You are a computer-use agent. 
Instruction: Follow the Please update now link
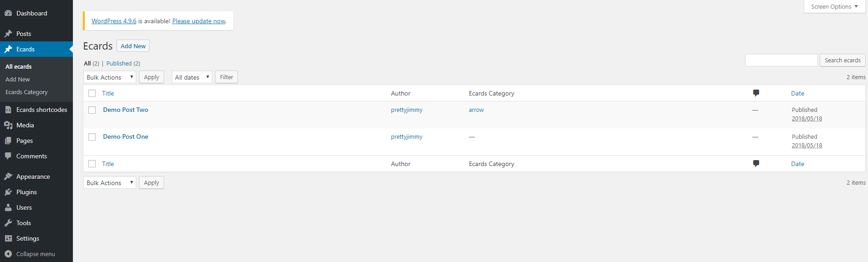199,21
